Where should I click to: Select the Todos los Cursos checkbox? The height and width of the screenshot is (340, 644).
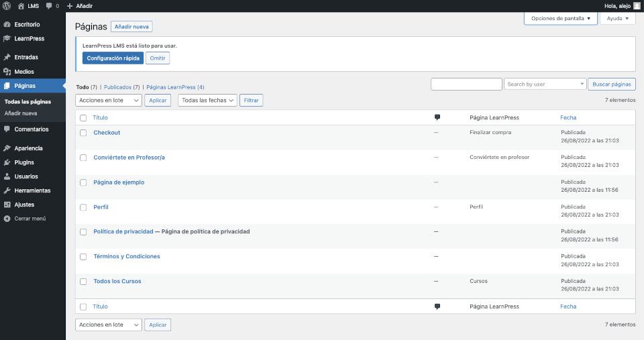tap(83, 282)
